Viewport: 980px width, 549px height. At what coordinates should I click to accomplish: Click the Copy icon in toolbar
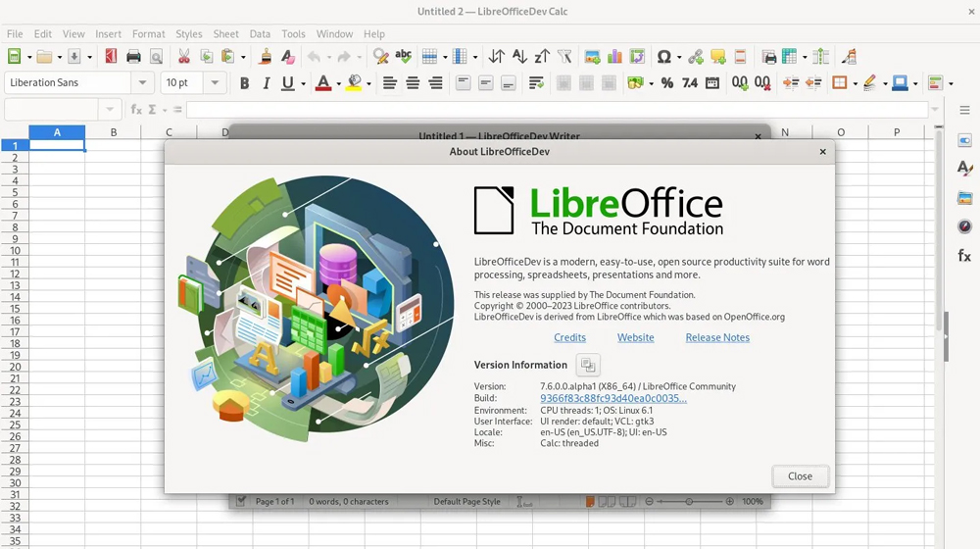pyautogui.click(x=206, y=57)
